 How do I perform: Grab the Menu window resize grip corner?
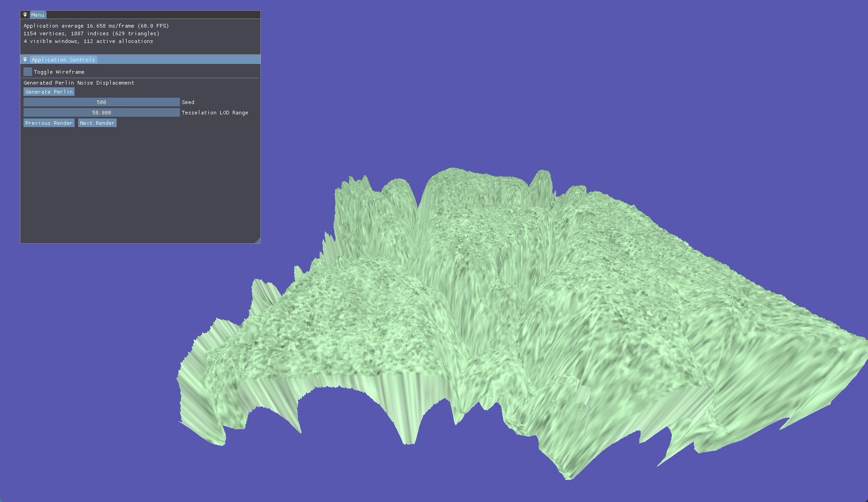(258, 241)
